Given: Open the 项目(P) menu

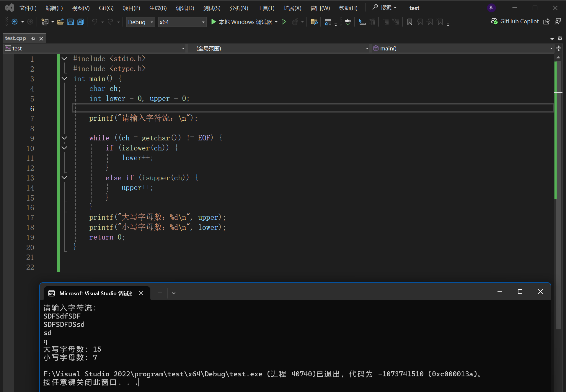Looking at the screenshot, I should point(132,8).
